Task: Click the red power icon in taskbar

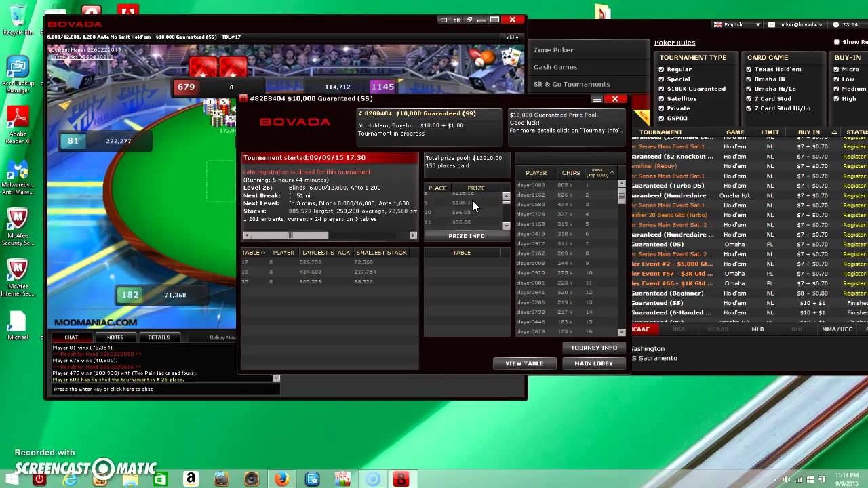Action: 39,479
